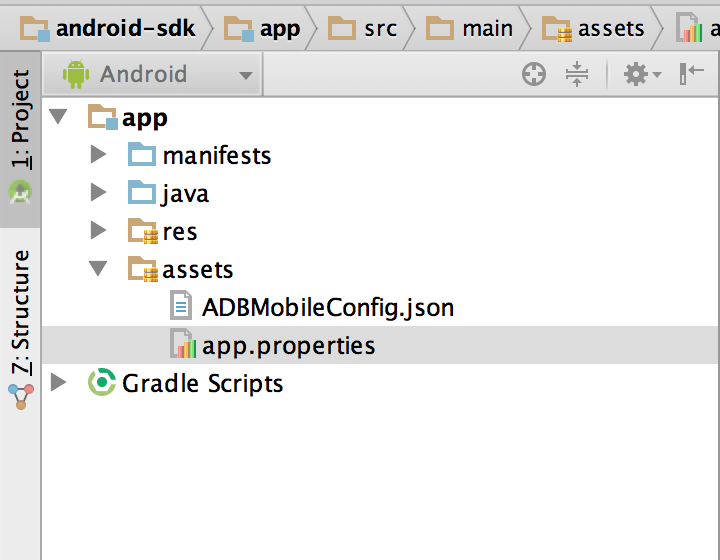The image size is (720, 560).
Task: Click the collapse all icon
Action: [577, 74]
